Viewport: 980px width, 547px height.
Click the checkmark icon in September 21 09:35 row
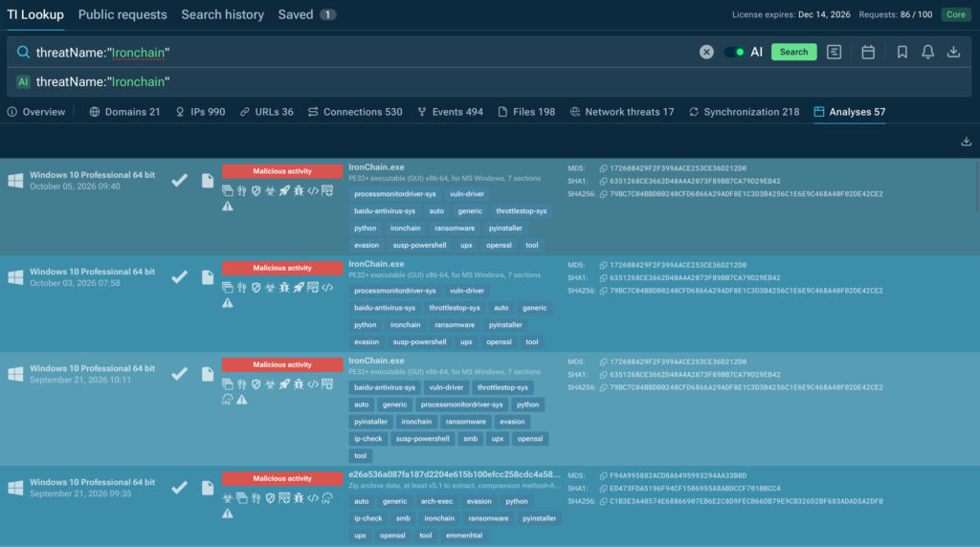tap(179, 488)
